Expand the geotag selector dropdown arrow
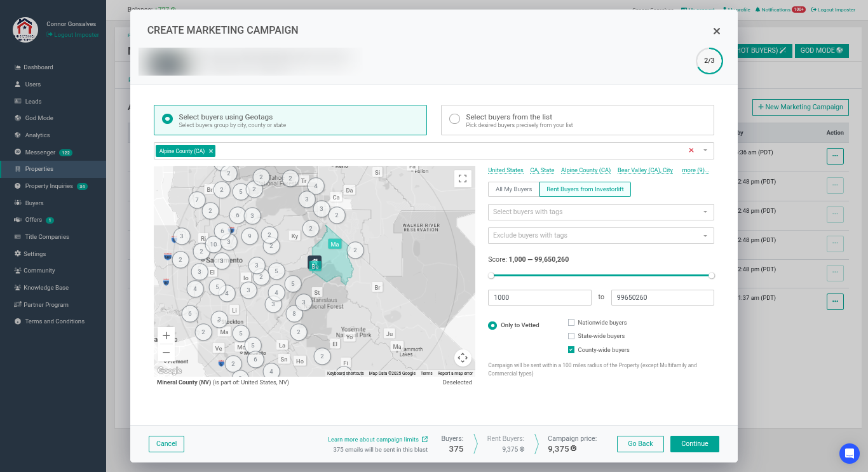Screen dimensions: 868x472 click(x=705, y=151)
